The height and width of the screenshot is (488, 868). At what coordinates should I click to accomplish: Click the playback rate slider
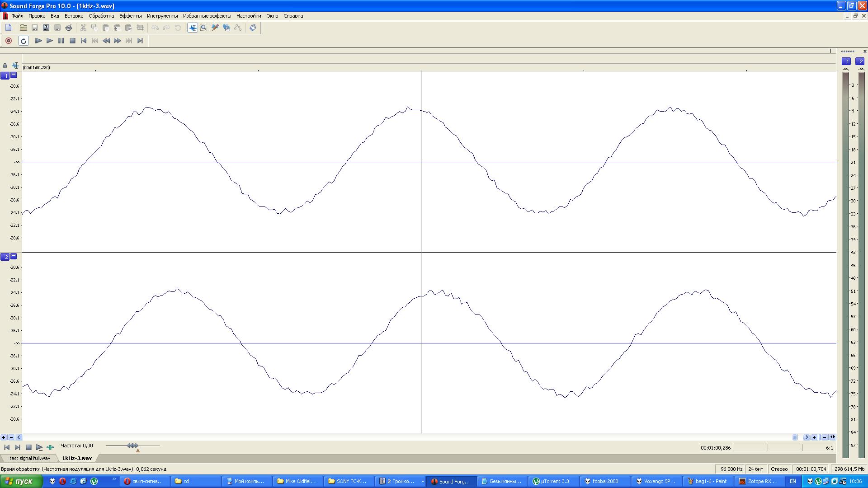click(x=132, y=446)
